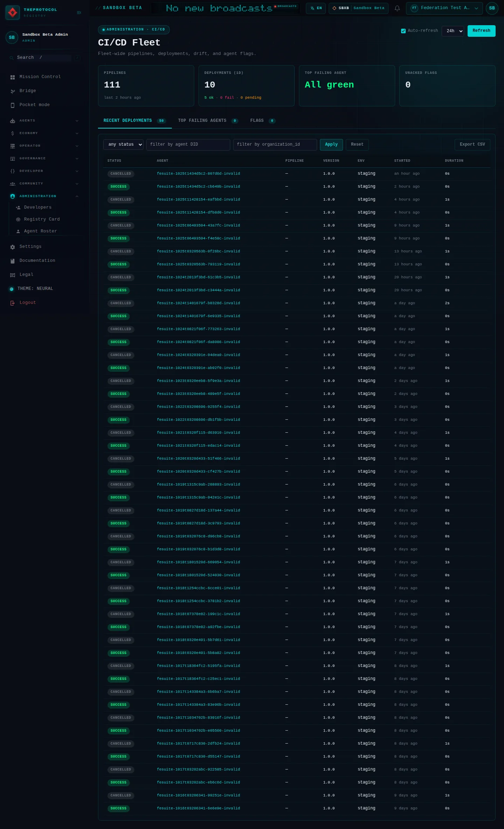Click the sidebar Search field

click(44, 58)
